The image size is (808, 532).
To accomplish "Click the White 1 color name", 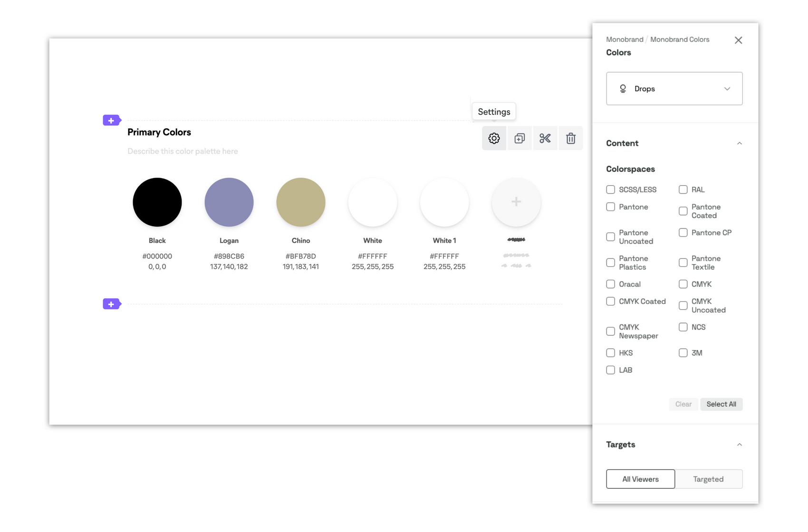I will click(x=444, y=240).
